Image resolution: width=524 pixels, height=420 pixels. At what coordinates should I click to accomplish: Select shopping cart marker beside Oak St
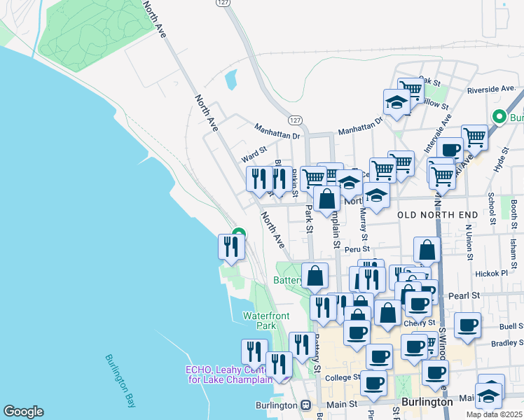click(413, 90)
